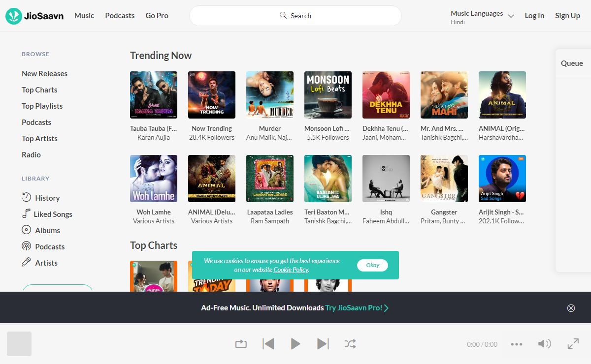The height and width of the screenshot is (364, 591).
Task: Open Tauba Tauba album cover
Action: pos(154,95)
